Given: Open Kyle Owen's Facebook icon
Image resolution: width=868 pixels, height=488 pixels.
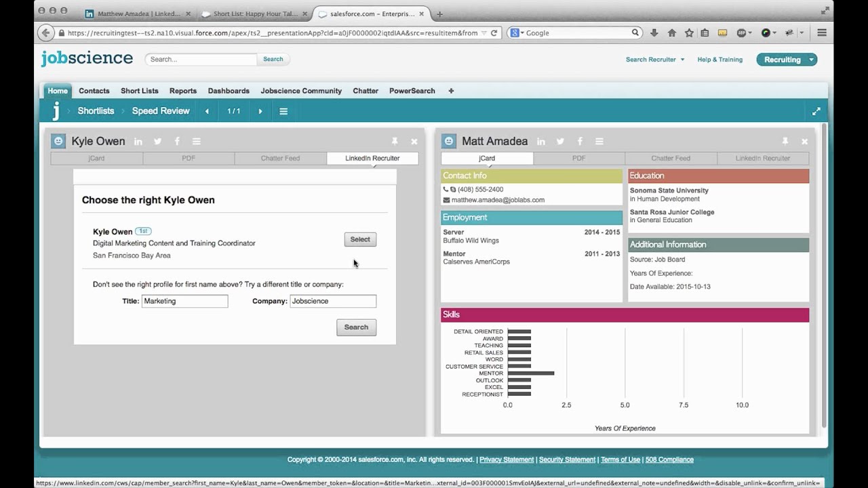Looking at the screenshot, I should (x=177, y=141).
